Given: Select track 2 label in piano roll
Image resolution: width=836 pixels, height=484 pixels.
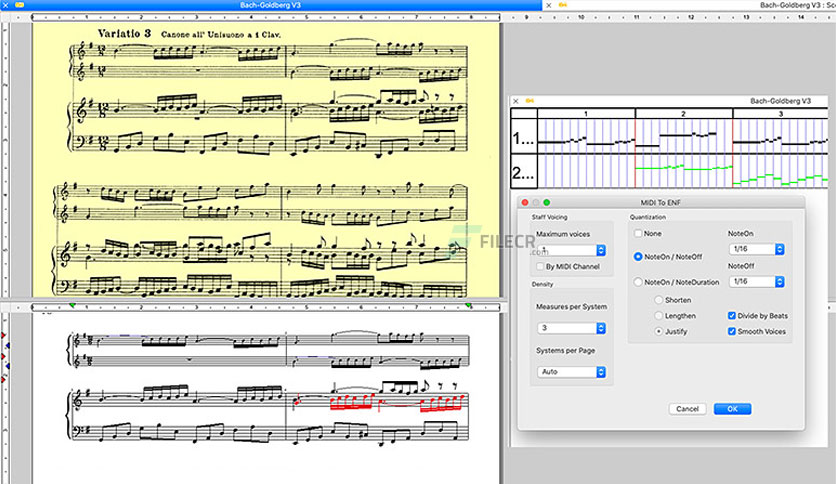Looking at the screenshot, I should (524, 172).
